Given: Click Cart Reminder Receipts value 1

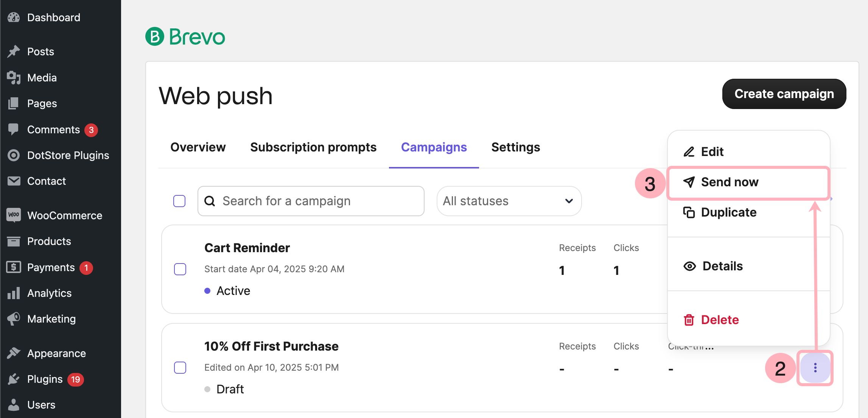Looking at the screenshot, I should click(x=562, y=270).
